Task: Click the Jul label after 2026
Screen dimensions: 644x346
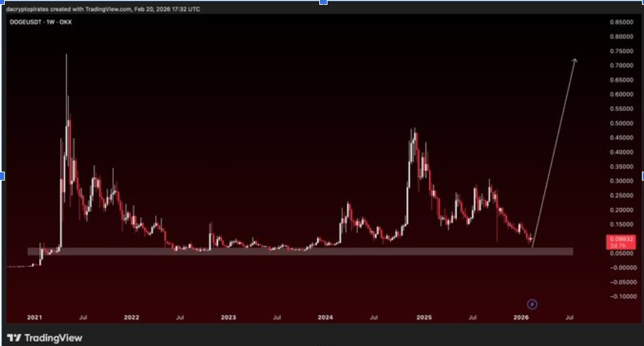Action: click(570, 317)
